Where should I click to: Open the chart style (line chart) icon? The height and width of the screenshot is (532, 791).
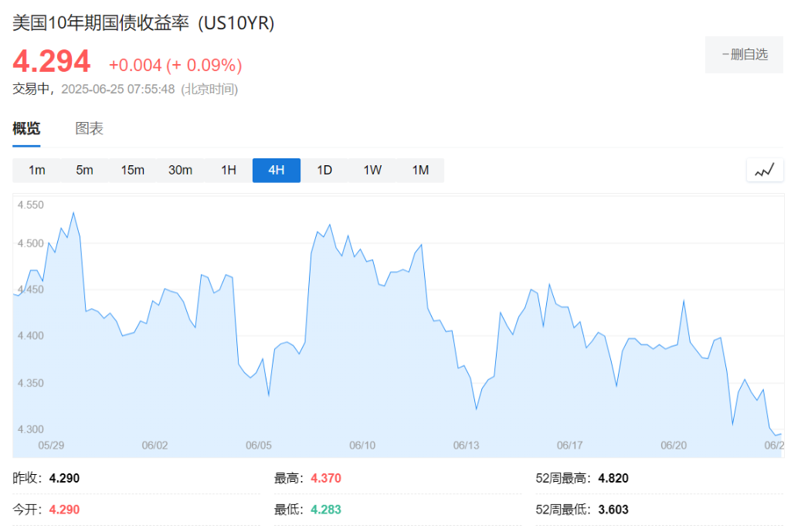tap(764, 170)
